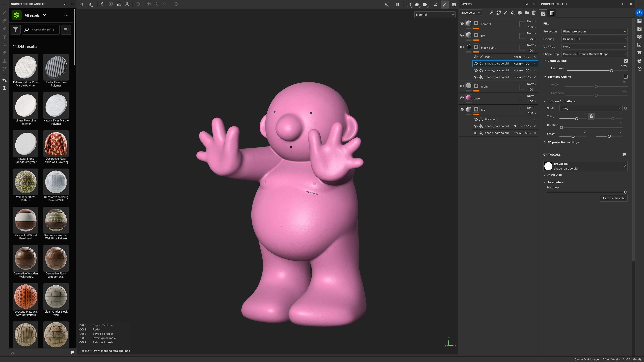The image size is (644, 362).
Task: Click the add fill layer bucket icon
Action: coord(513,13)
